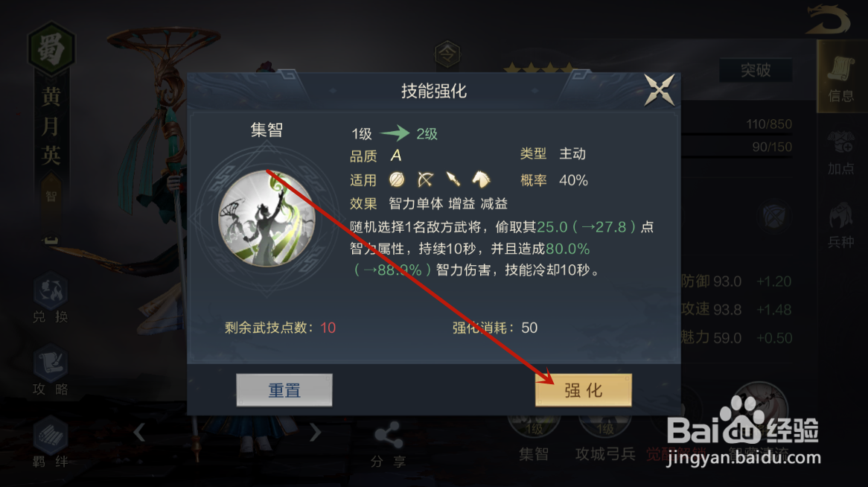Screen dimensions: 868x487
Task: Select the shield infantry troop icon
Action: (x=397, y=179)
